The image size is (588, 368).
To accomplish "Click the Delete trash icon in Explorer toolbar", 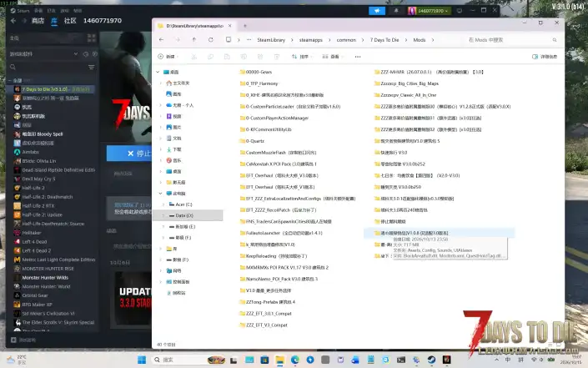I will pos(277,57).
